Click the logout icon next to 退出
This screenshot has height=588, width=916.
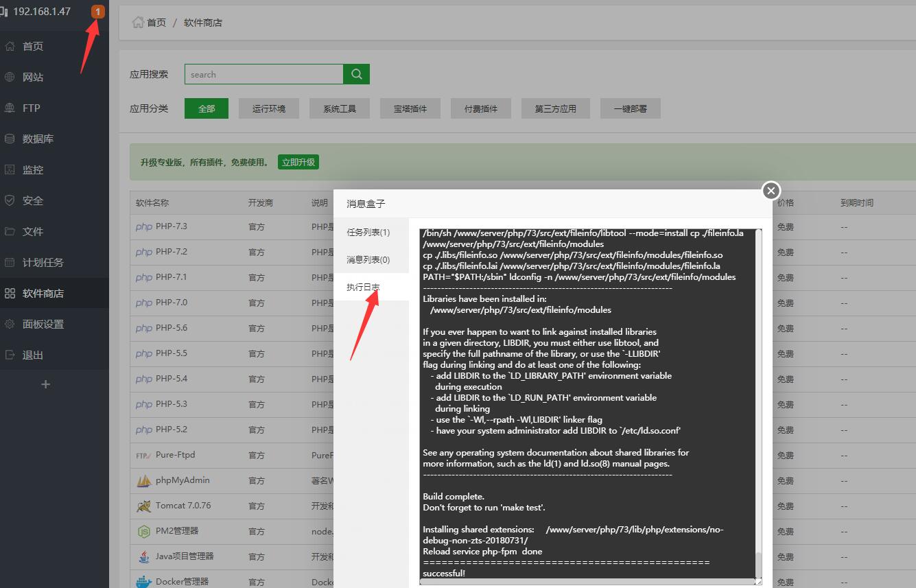pos(10,355)
